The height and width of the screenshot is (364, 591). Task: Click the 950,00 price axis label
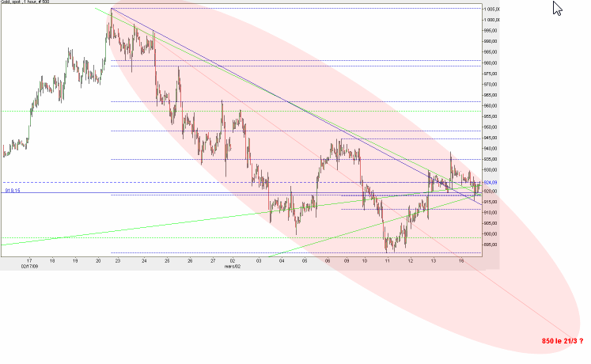[x=491, y=127]
